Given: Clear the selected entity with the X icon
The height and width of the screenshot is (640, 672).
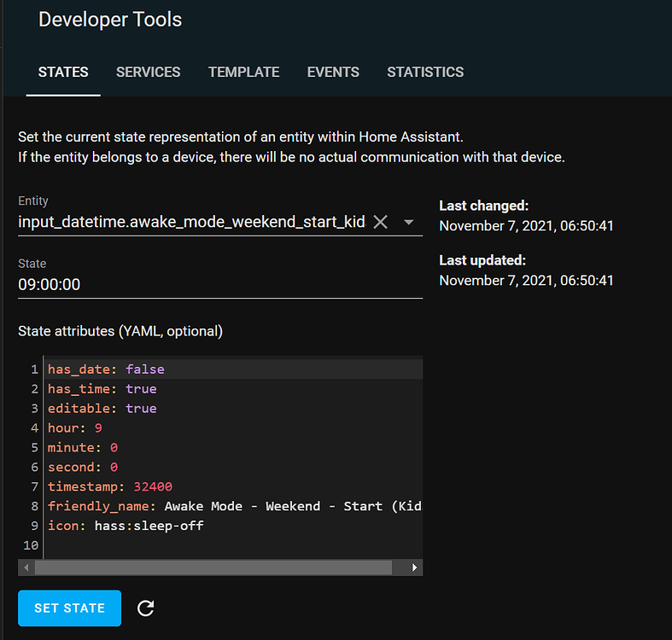Looking at the screenshot, I should coord(381,222).
